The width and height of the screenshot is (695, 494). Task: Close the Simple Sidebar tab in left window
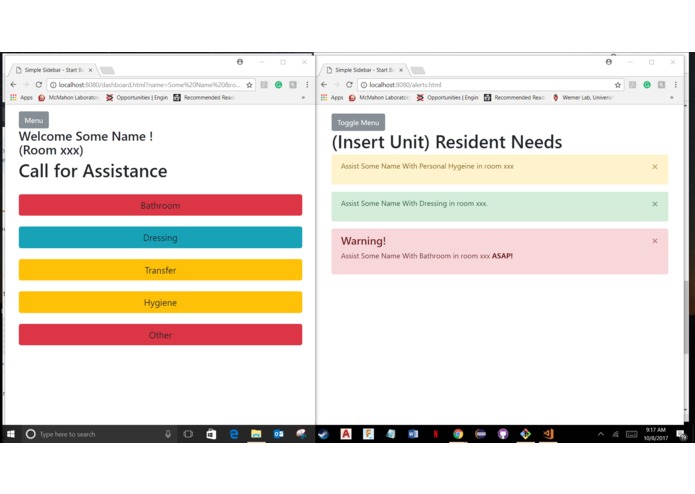(90, 70)
